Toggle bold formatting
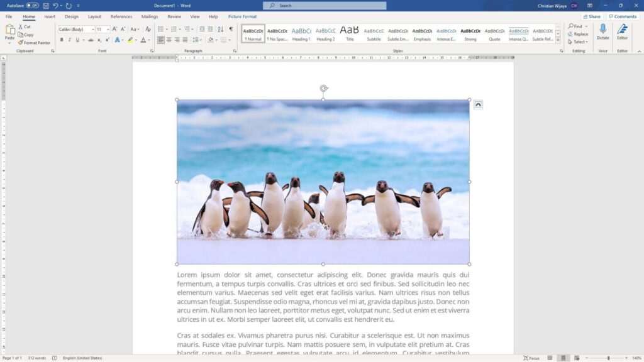Image resolution: width=644 pixels, height=362 pixels. [62, 40]
